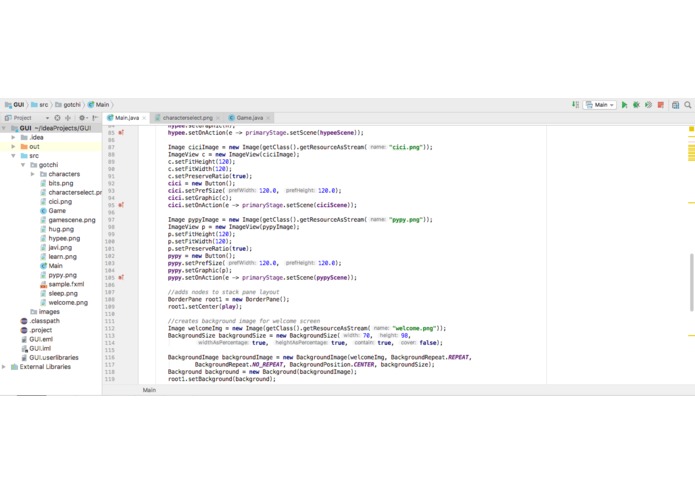The width and height of the screenshot is (695, 494).
Task: Collapse the GUI root project node
Action: coord(4,128)
